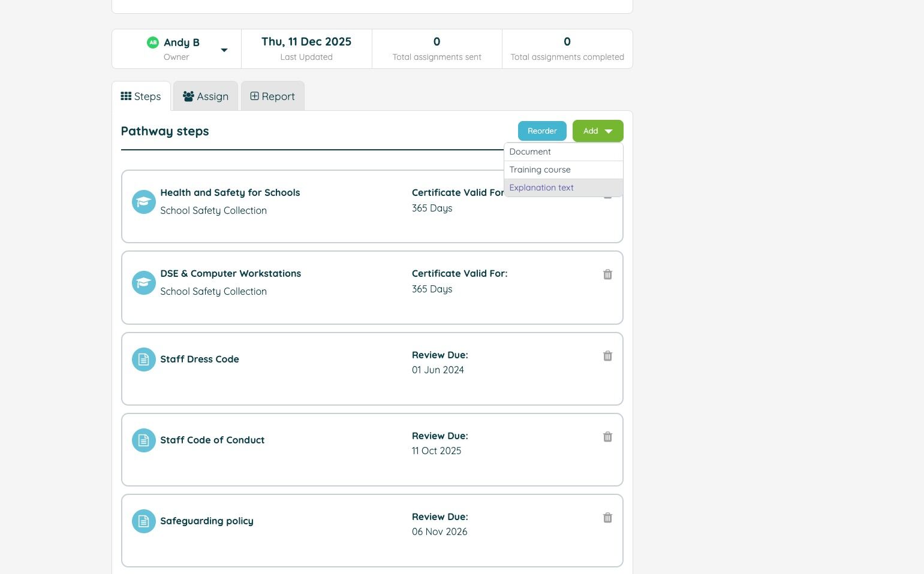Click the Safeguarding policy document icon
Image resolution: width=924 pixels, height=574 pixels.
pyautogui.click(x=144, y=521)
